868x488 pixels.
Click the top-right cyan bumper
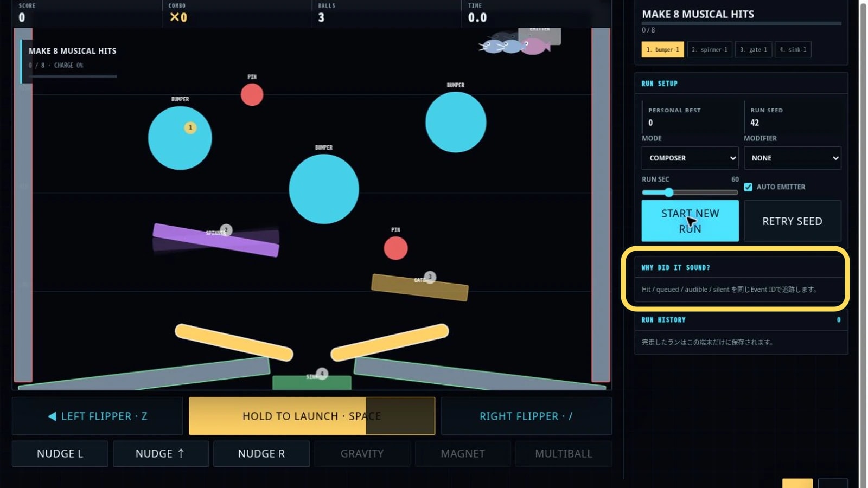pos(456,122)
